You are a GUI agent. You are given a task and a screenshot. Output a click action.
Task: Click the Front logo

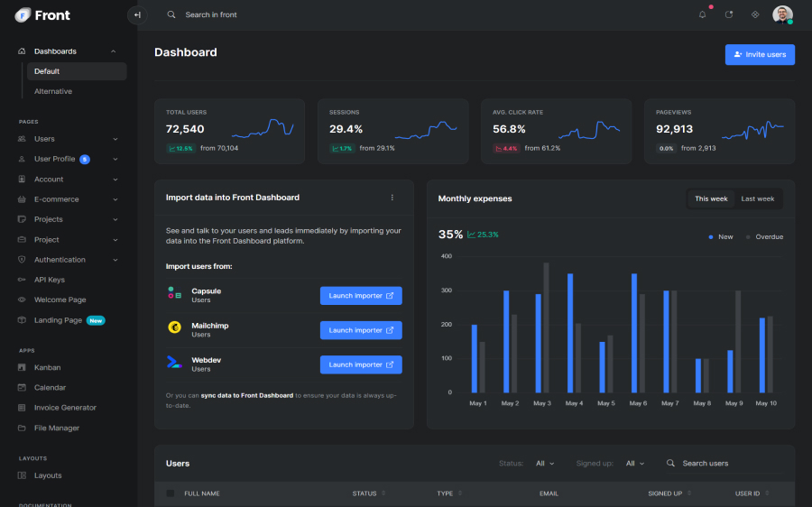(x=42, y=15)
